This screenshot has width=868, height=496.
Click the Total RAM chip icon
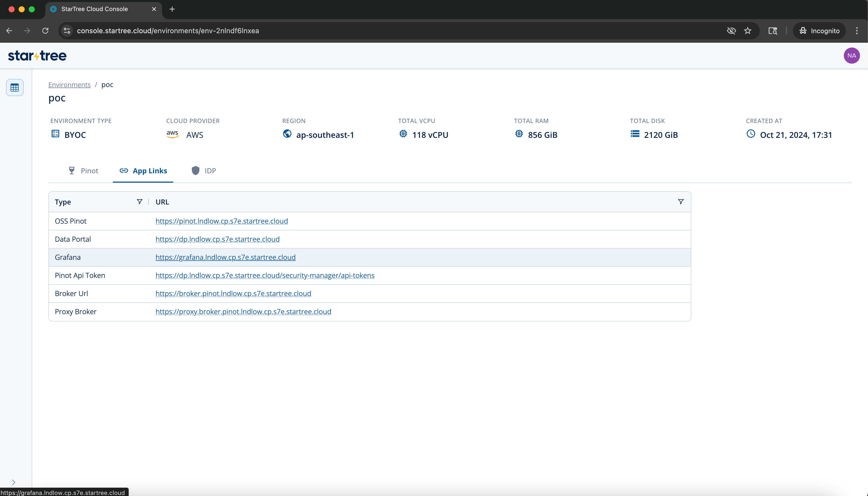click(519, 134)
